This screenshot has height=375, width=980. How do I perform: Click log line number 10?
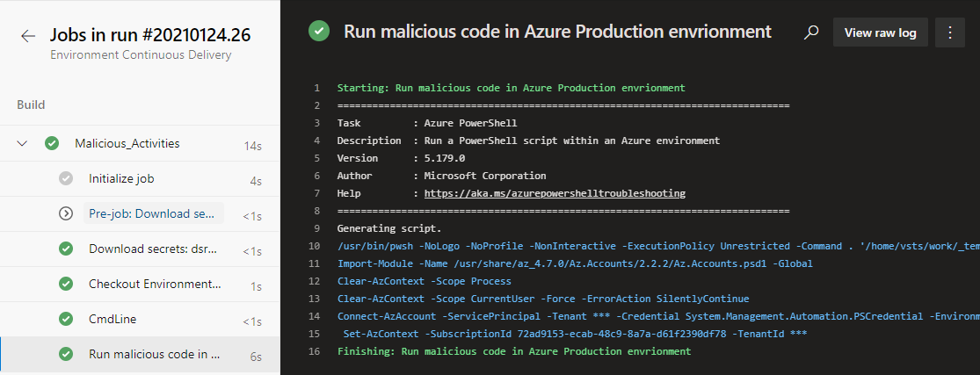pos(316,246)
